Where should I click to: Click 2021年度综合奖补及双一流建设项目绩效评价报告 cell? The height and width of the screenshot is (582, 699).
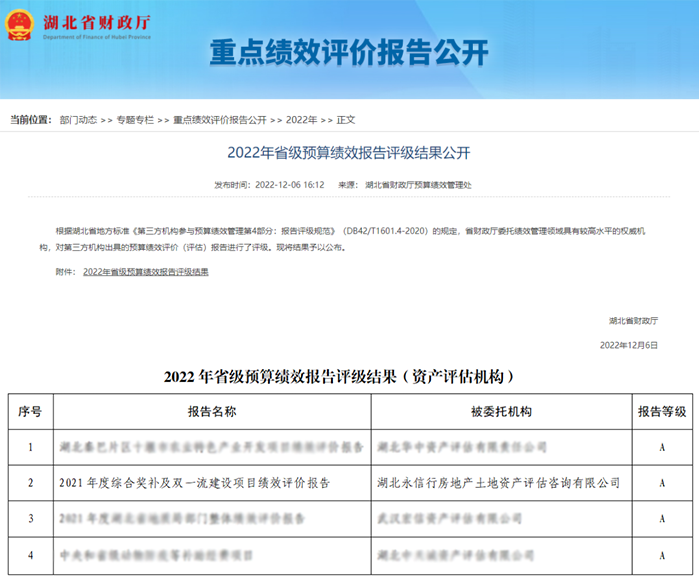(212, 483)
